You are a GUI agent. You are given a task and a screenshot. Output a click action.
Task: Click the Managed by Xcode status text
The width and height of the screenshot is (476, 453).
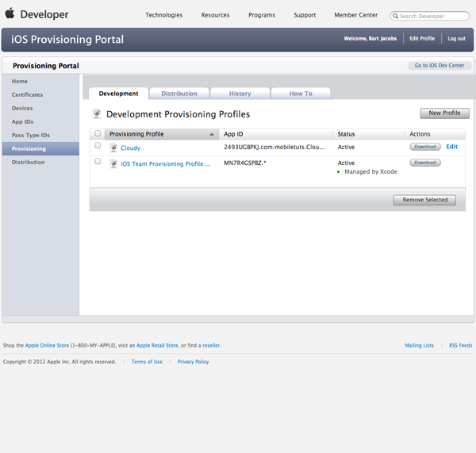pyautogui.click(x=370, y=171)
